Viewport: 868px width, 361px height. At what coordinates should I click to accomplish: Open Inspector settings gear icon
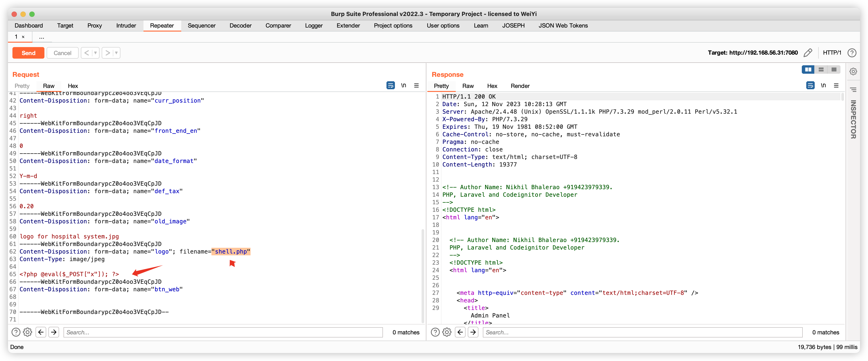[853, 71]
